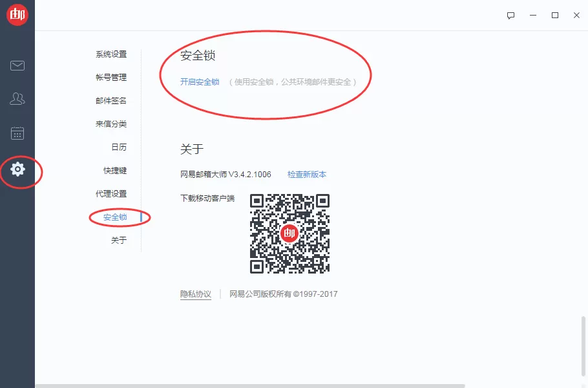
Task: Select 日历 in settings menu
Action: tap(119, 147)
